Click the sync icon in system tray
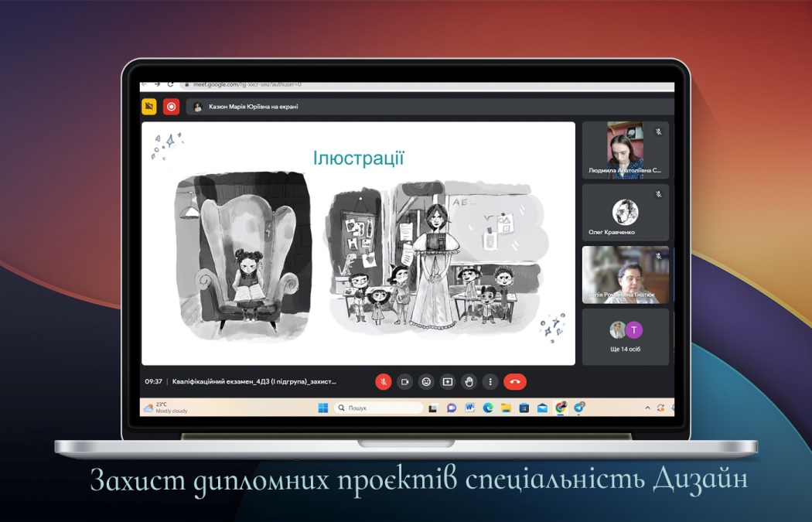 (x=660, y=408)
